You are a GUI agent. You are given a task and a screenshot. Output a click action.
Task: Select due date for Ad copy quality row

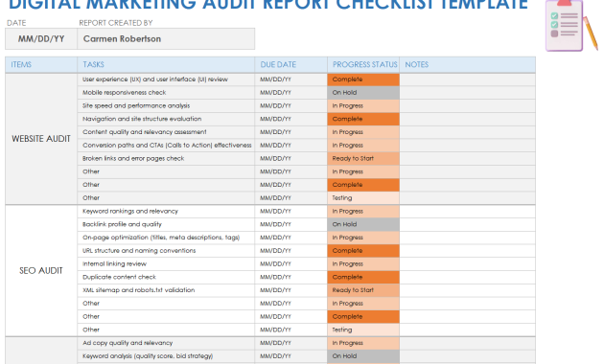click(x=291, y=343)
